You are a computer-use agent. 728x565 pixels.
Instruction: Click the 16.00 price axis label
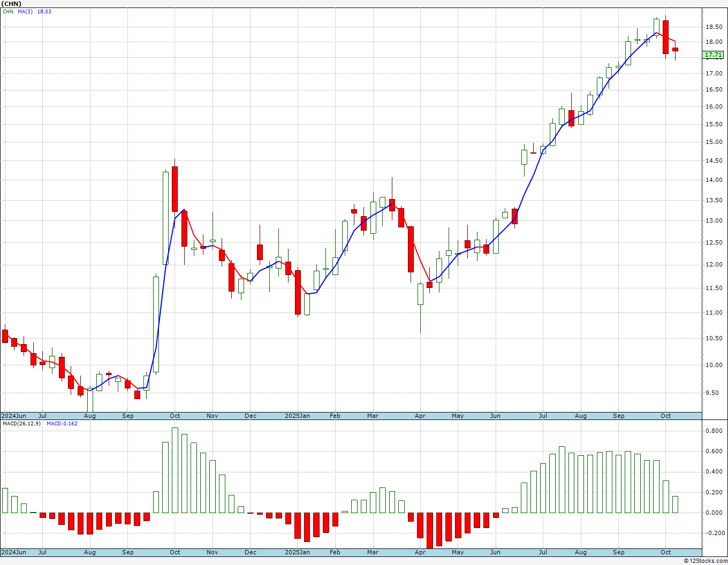coord(713,107)
